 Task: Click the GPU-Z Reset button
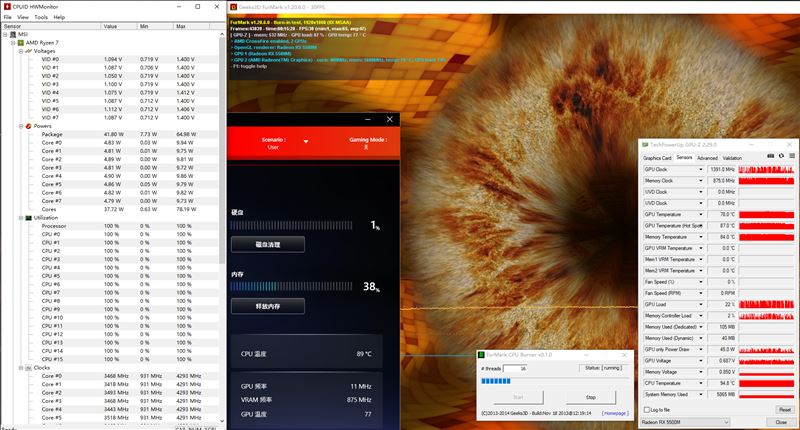tap(784, 410)
